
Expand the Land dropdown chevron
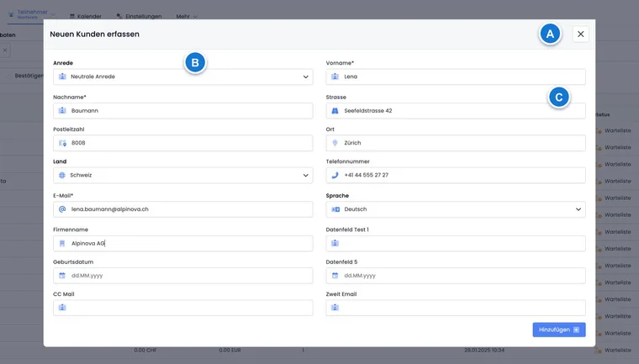[x=306, y=175]
